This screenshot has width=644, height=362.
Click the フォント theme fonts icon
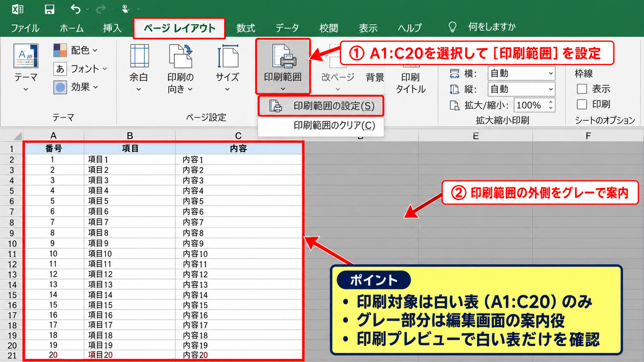[x=60, y=69]
